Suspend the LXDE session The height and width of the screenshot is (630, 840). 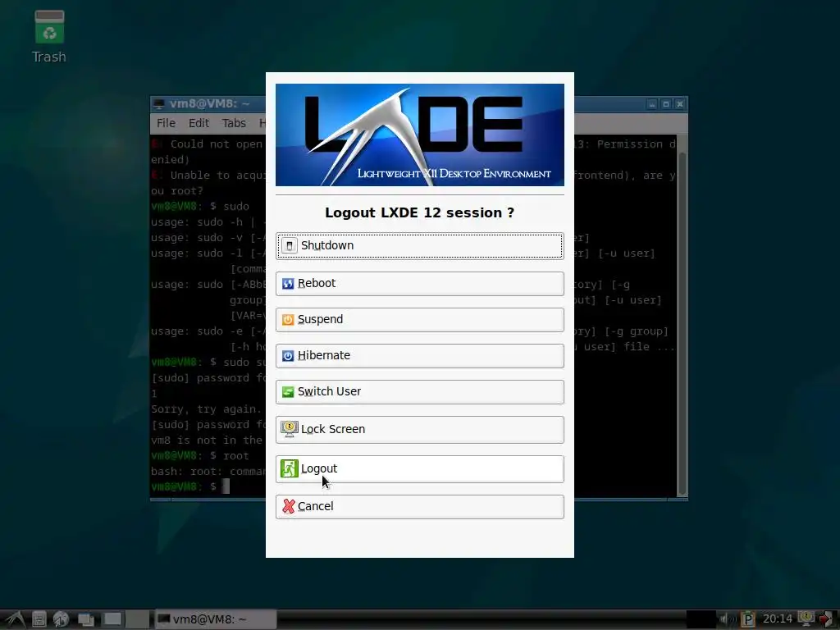(x=419, y=320)
